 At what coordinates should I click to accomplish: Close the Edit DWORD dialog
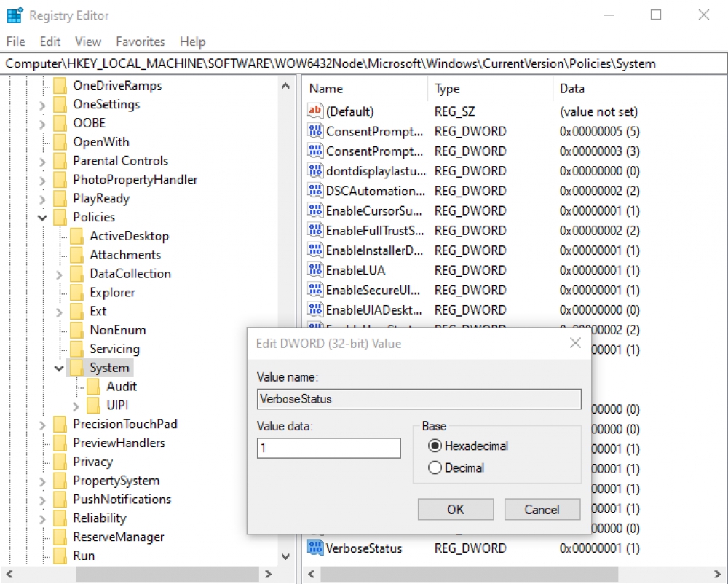[x=575, y=343]
